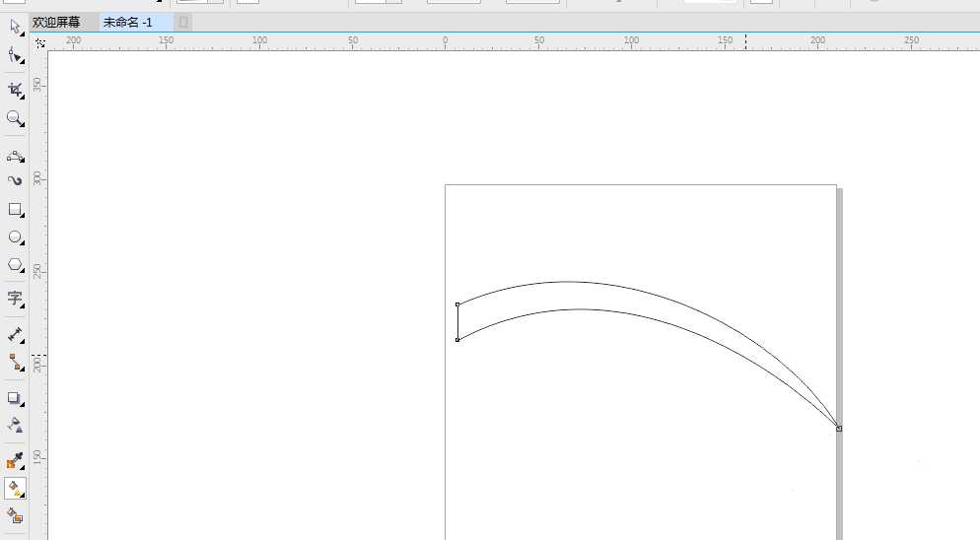Click the new document tab button
The height and width of the screenshot is (540, 980).
coord(185,22)
